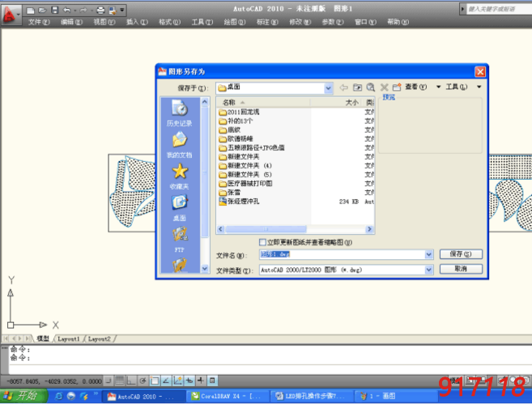This screenshot has width=532, height=404.
Task: Toggle Polar tracking in the status bar
Action: tap(143, 381)
